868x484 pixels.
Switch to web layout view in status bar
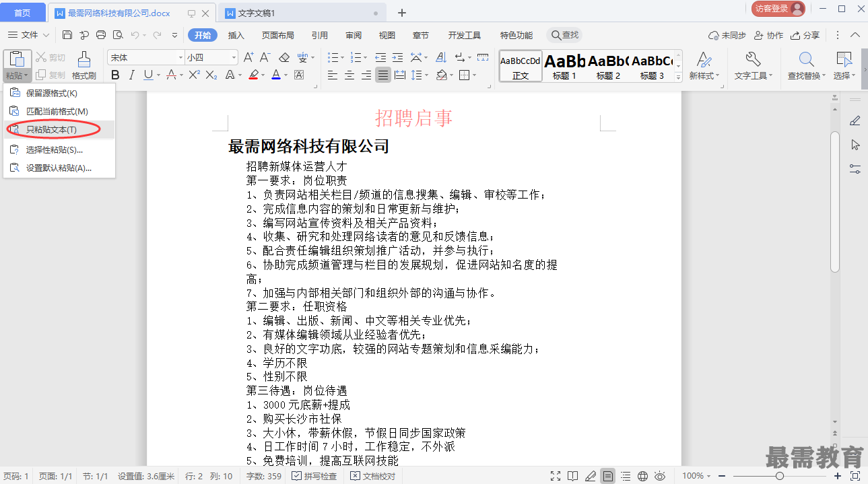(x=642, y=476)
